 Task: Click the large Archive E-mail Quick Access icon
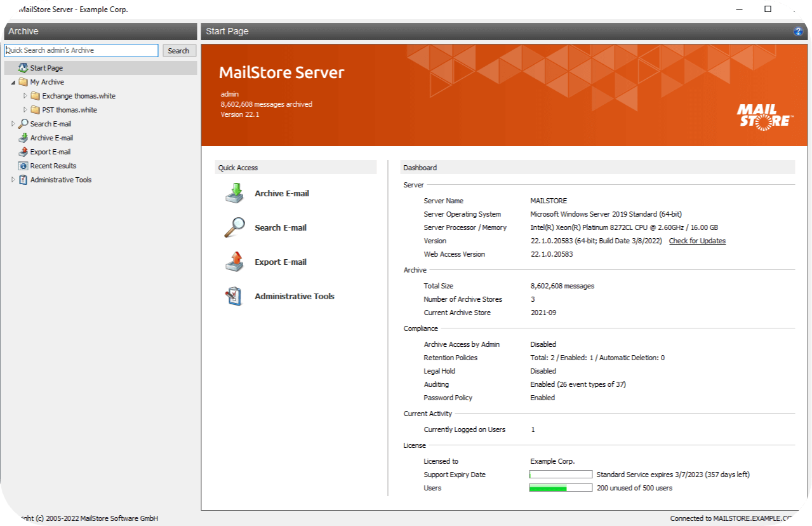pos(234,193)
